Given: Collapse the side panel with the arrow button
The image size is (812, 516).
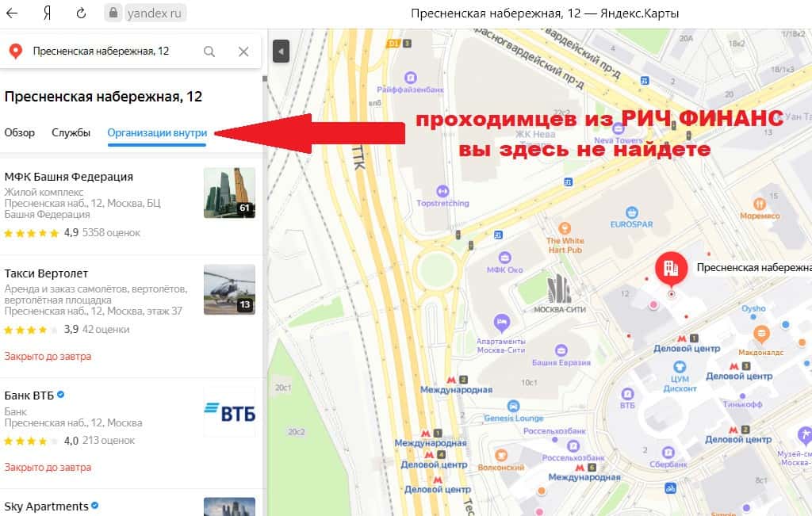Looking at the screenshot, I should pyautogui.click(x=281, y=52).
